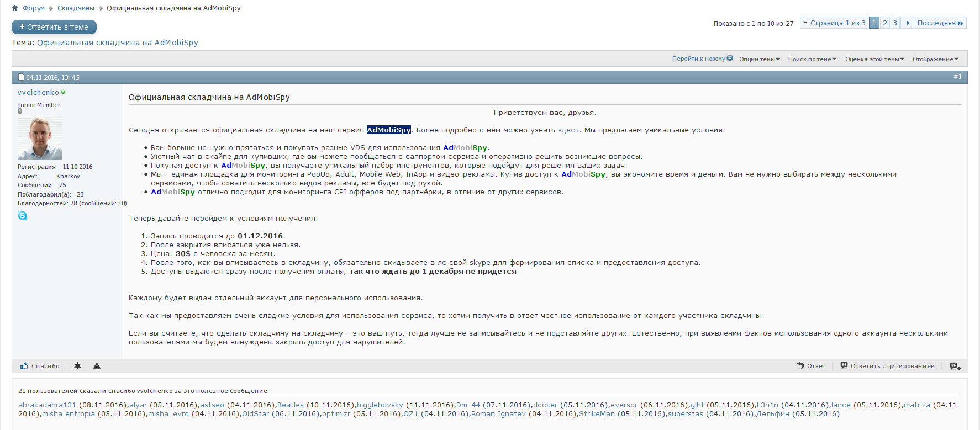Click vvolchenko's online status indicator
This screenshot has width=980, height=430.
pos(63,92)
